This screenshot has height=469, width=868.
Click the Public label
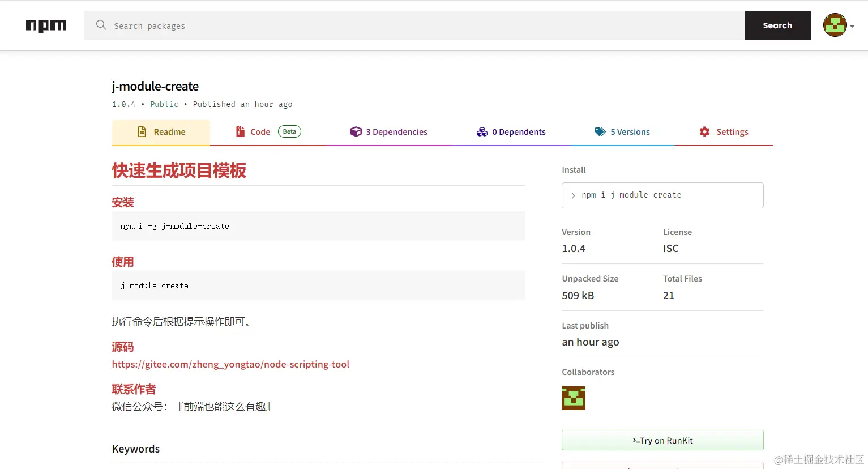point(164,104)
